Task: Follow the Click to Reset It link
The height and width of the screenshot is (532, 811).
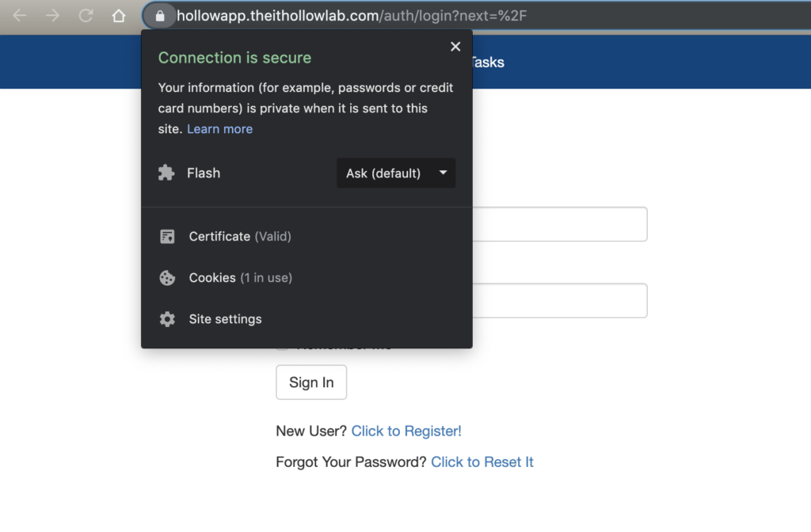Action: [x=482, y=462]
